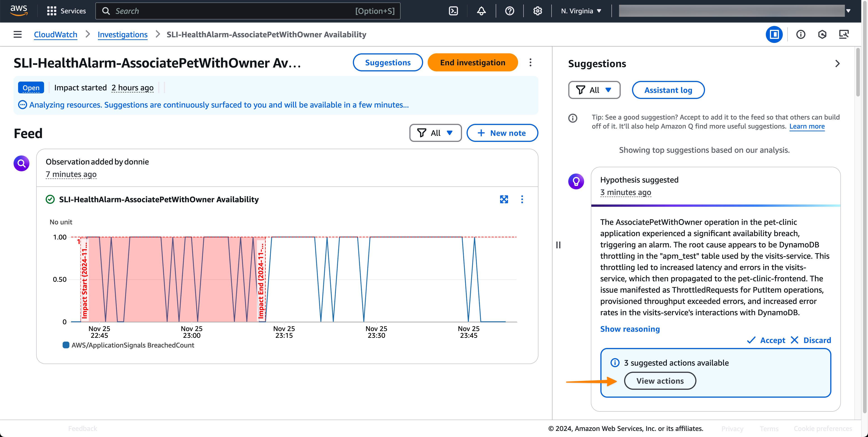Navigate to Investigations breadcrumb
The height and width of the screenshot is (437, 868).
[122, 34]
